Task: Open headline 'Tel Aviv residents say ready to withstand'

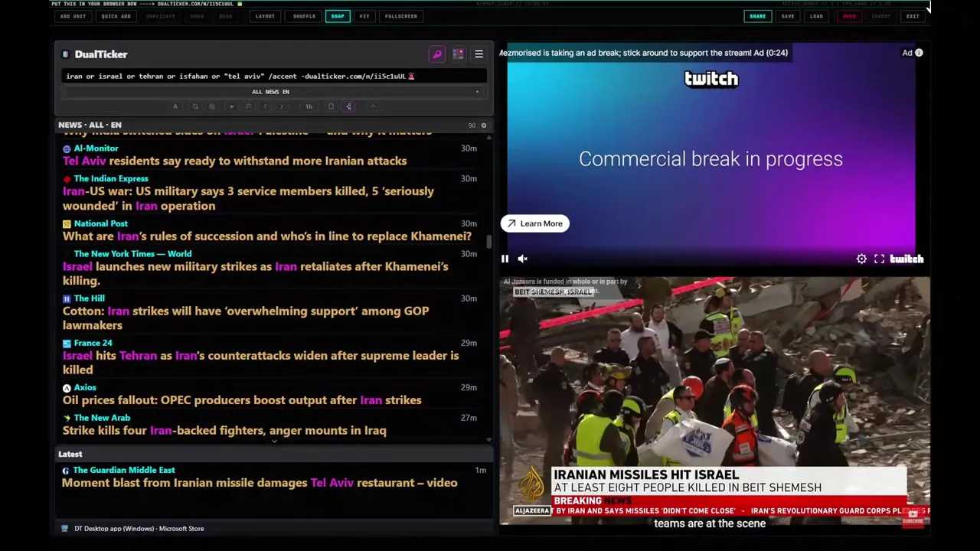Action: coord(234,161)
